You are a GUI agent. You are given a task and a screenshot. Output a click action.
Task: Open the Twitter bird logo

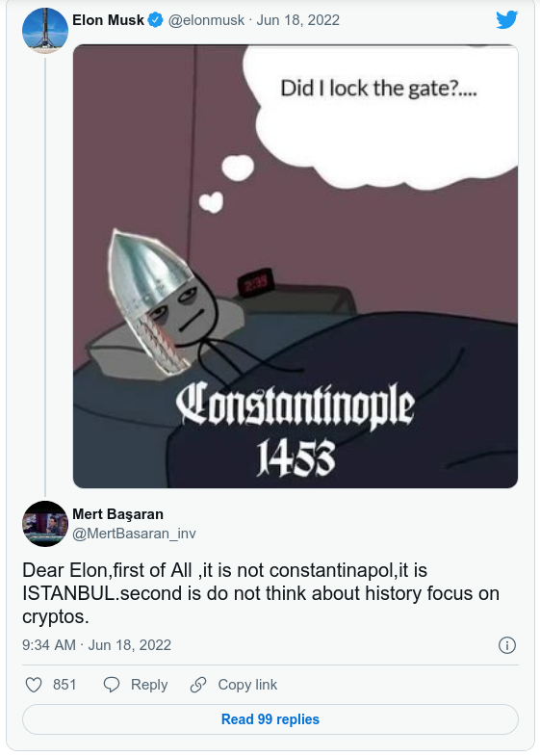coord(506,20)
